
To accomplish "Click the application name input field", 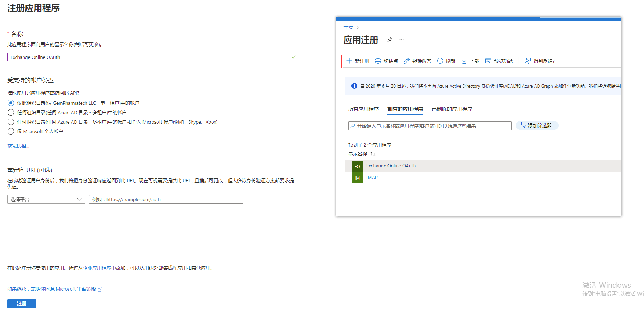I will pos(153,57).
